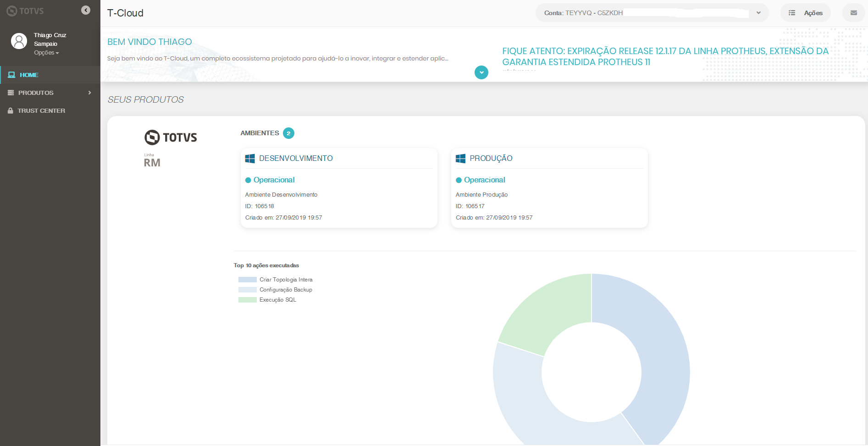Click the user avatar of Thiago Cruz Sampaio

tap(19, 41)
